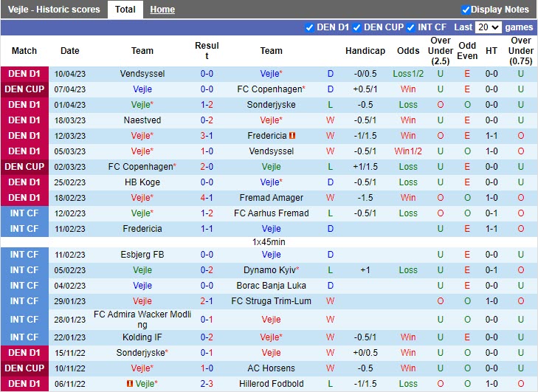This screenshot has height=392, width=538.
Task: Click the INT CF label on 12/02/23 row
Action: [x=24, y=213]
